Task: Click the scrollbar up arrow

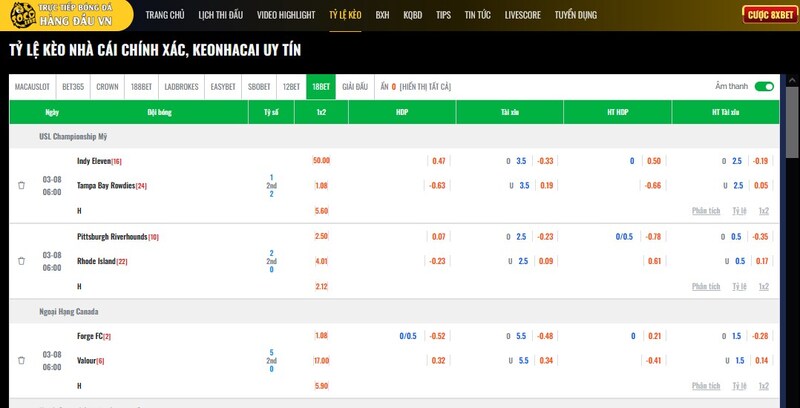Action: pos(792,80)
